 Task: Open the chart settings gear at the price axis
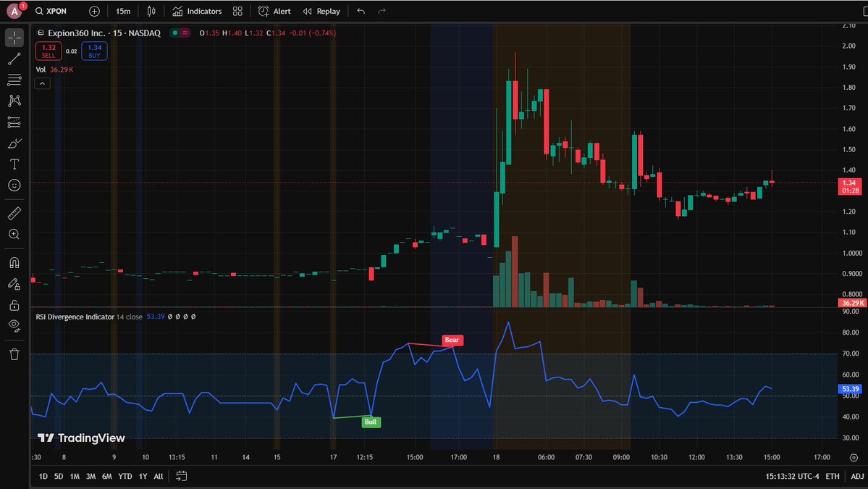(x=854, y=457)
